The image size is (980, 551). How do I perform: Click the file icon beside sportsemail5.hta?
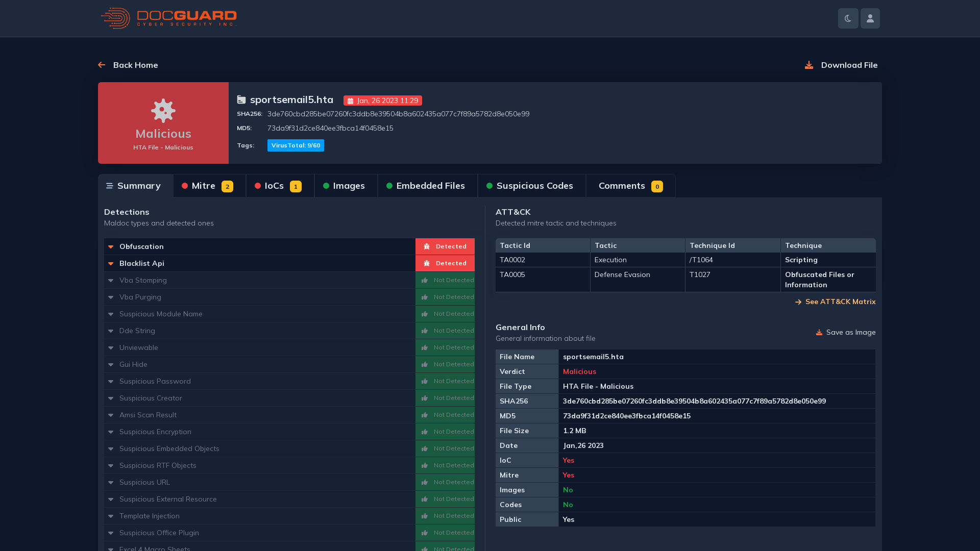[x=241, y=99]
